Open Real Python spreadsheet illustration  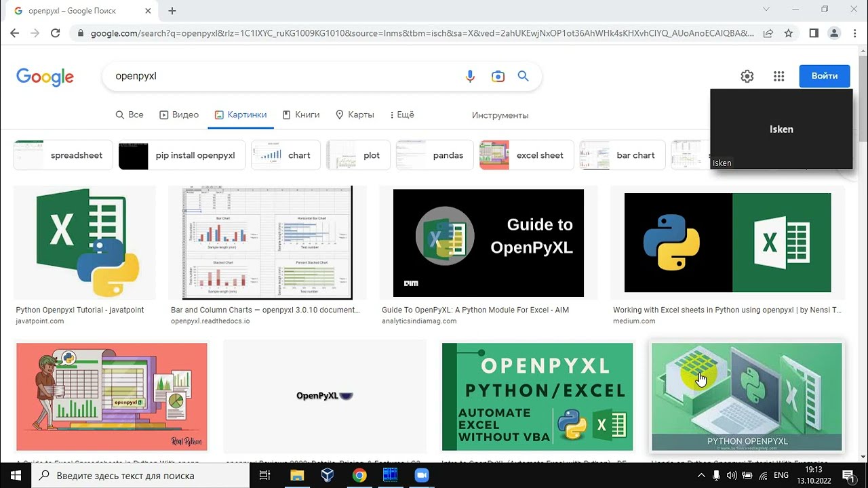coord(112,396)
